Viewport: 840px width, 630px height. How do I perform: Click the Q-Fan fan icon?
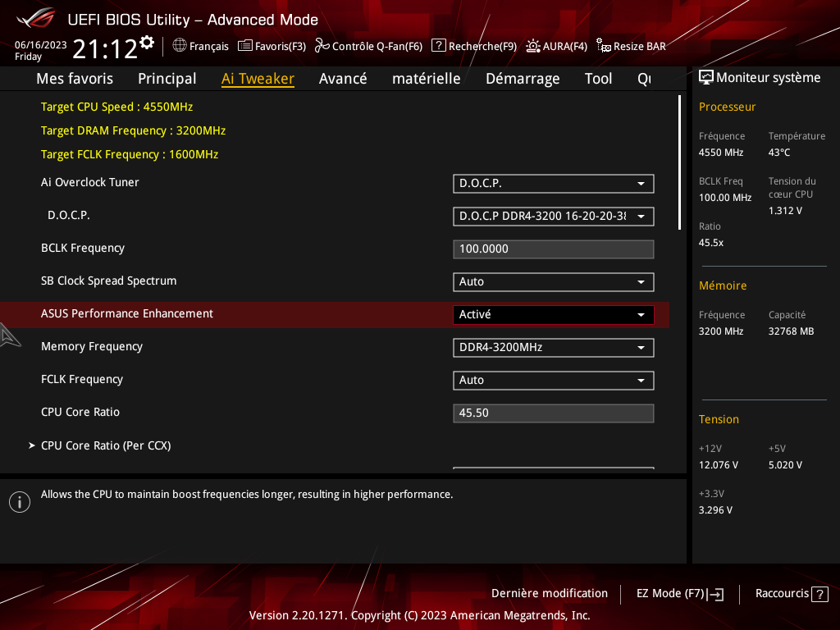click(322, 46)
